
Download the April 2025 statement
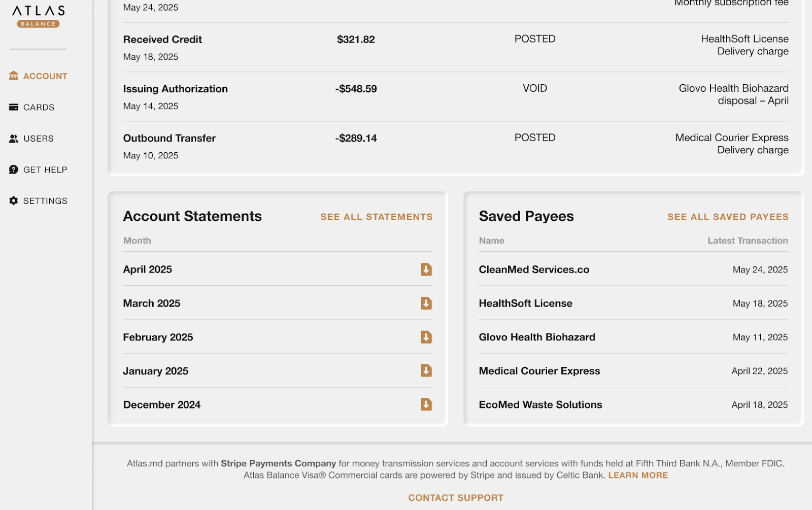426,269
